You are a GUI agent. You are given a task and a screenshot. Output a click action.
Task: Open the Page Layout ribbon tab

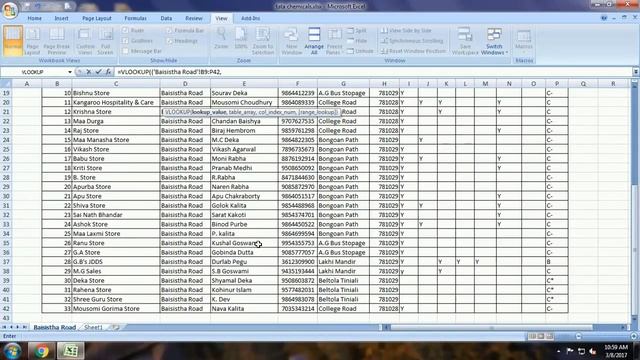coord(97,18)
